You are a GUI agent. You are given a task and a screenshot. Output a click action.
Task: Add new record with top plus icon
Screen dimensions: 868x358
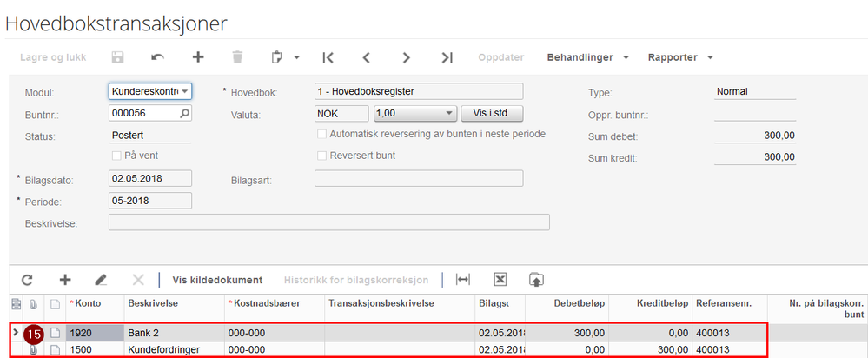click(x=198, y=57)
